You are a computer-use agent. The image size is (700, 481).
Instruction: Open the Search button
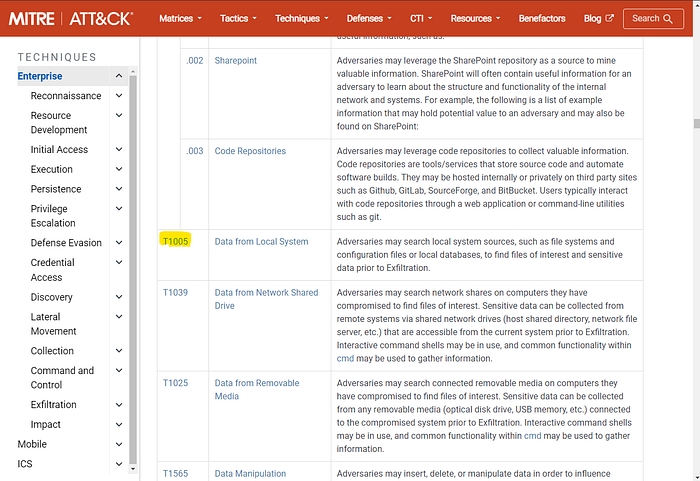tap(653, 18)
